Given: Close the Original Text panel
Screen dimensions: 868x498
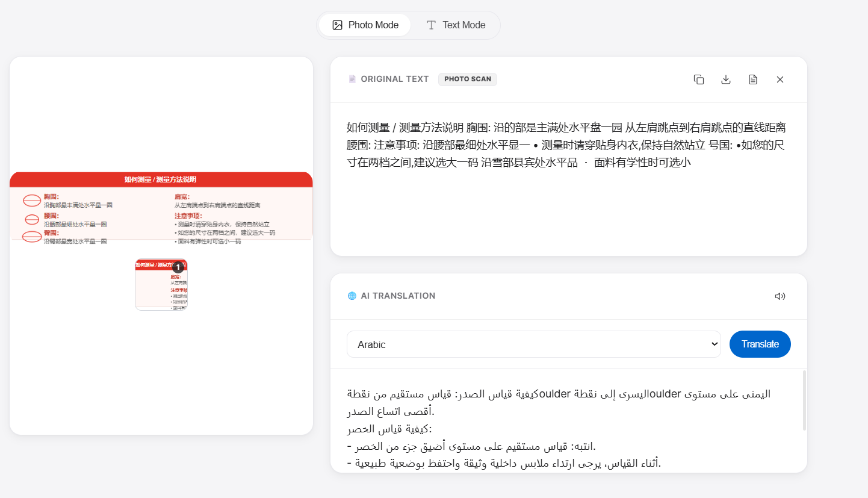Looking at the screenshot, I should pyautogui.click(x=780, y=79).
